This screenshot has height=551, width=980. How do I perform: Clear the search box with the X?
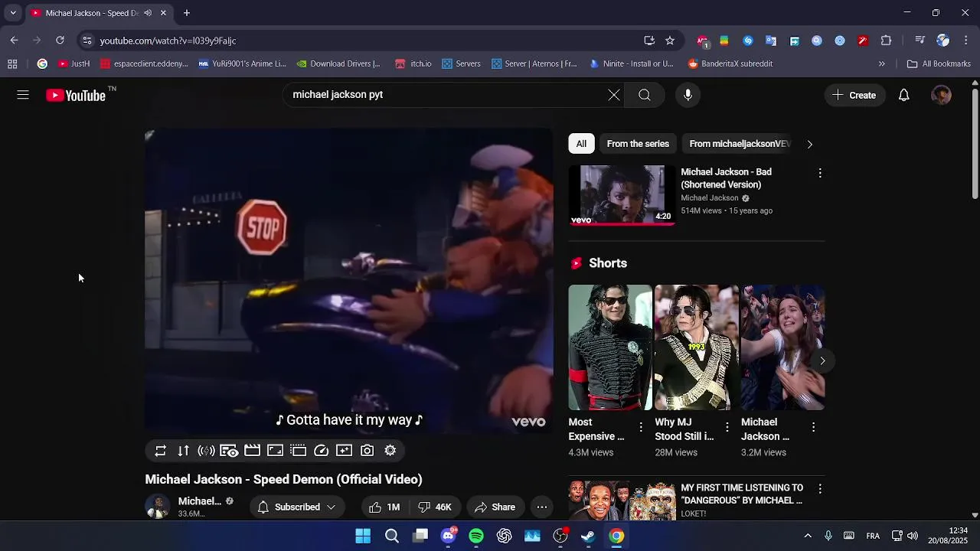pos(614,95)
